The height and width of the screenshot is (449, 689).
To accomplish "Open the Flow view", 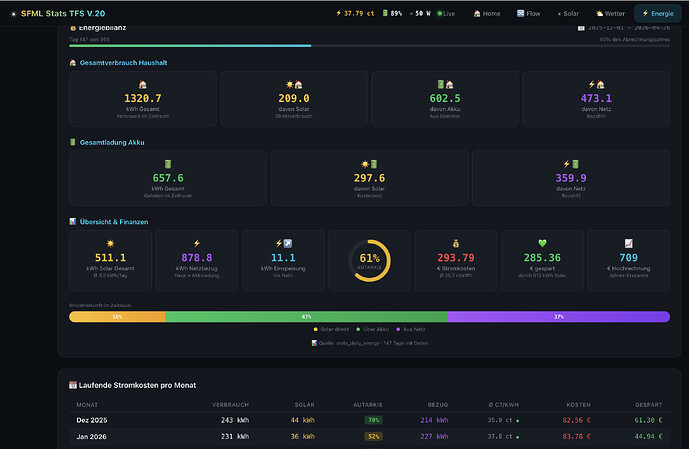I will tap(529, 14).
